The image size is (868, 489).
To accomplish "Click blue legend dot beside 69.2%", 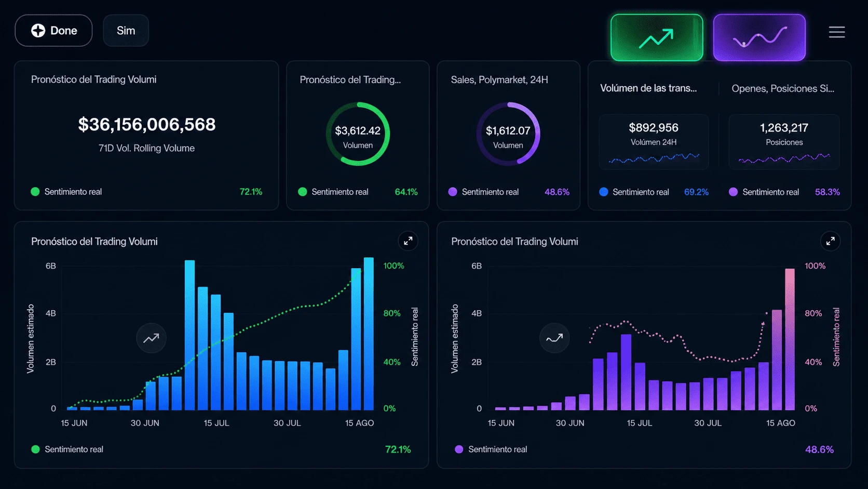I will pyautogui.click(x=604, y=192).
